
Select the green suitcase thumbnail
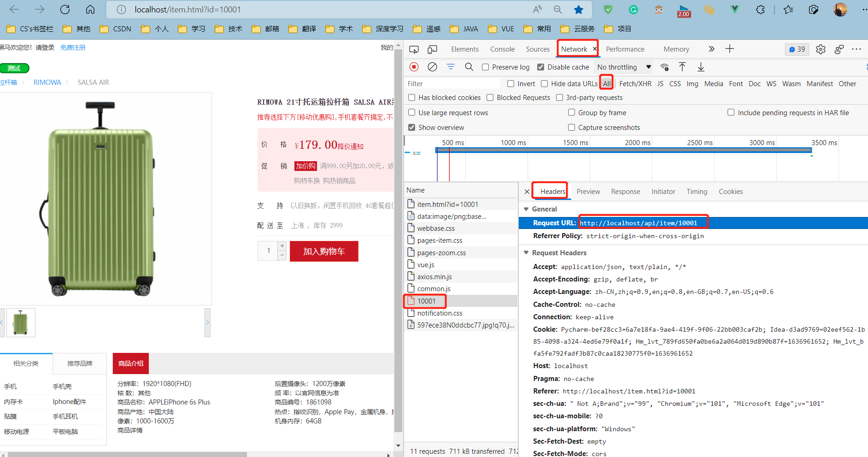(x=21, y=322)
